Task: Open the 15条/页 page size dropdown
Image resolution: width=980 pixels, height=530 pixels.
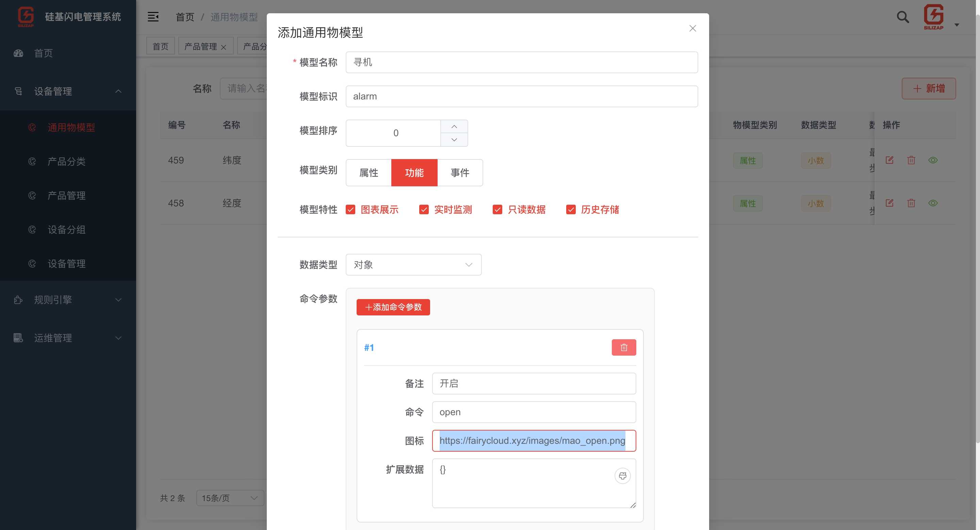Action: coord(229,498)
